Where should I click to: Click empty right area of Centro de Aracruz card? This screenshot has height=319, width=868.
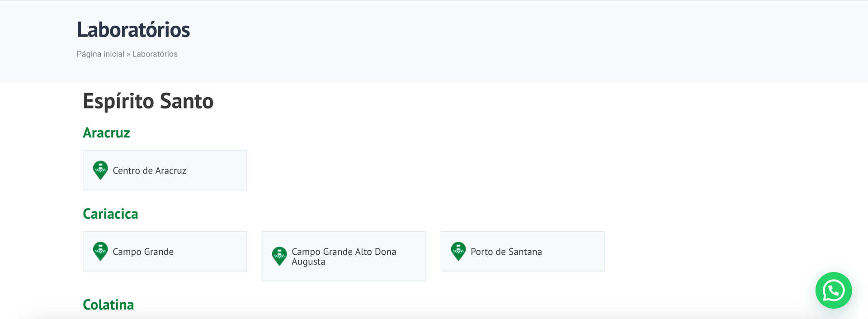222,170
